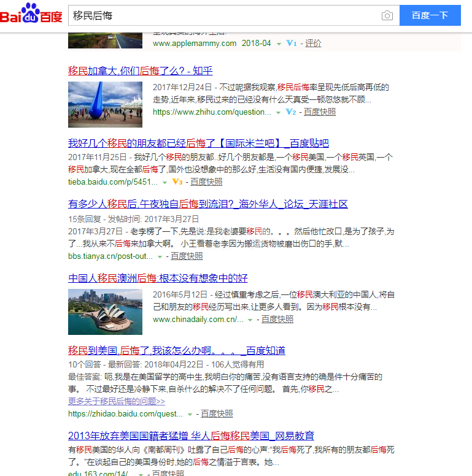Expand dropdown arrow beside zhidao.baidu.com URL

pyautogui.click(x=190, y=414)
